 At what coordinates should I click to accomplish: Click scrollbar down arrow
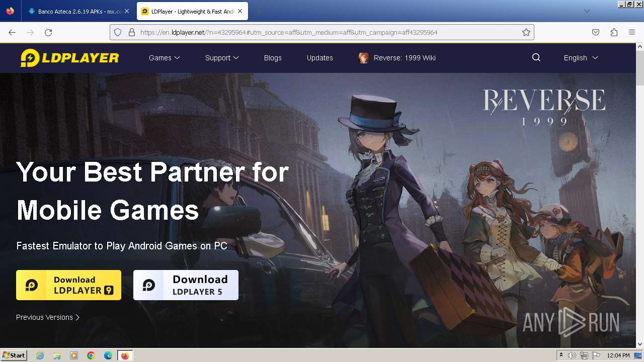(640, 344)
